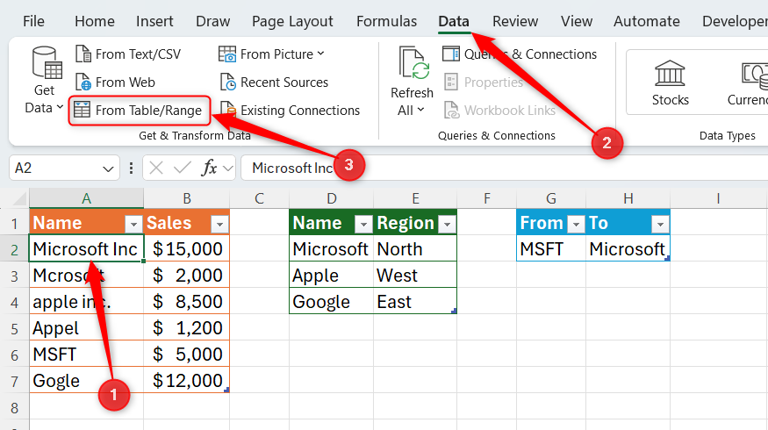Open the green table Name filter dropdown
Image resolution: width=768 pixels, height=430 pixels.
point(363,224)
